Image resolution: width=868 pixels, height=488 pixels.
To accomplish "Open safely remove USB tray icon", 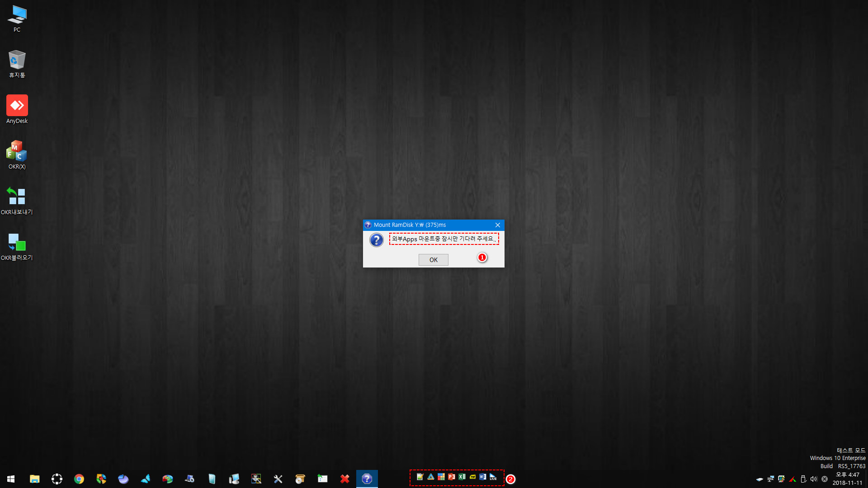I will (803, 479).
